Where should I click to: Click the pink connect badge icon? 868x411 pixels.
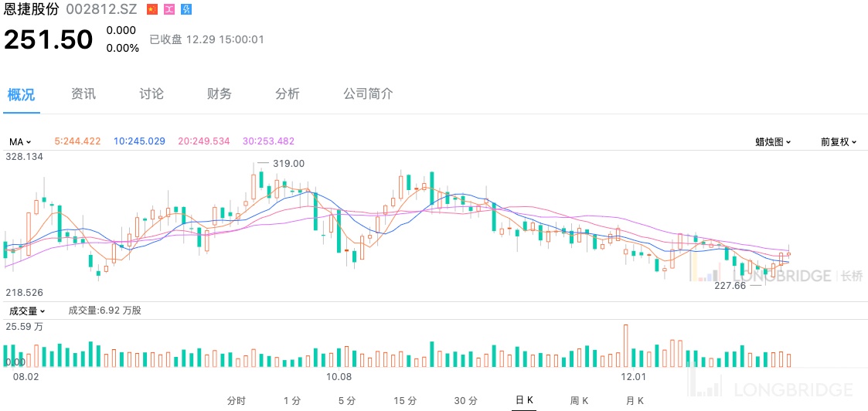(x=169, y=9)
